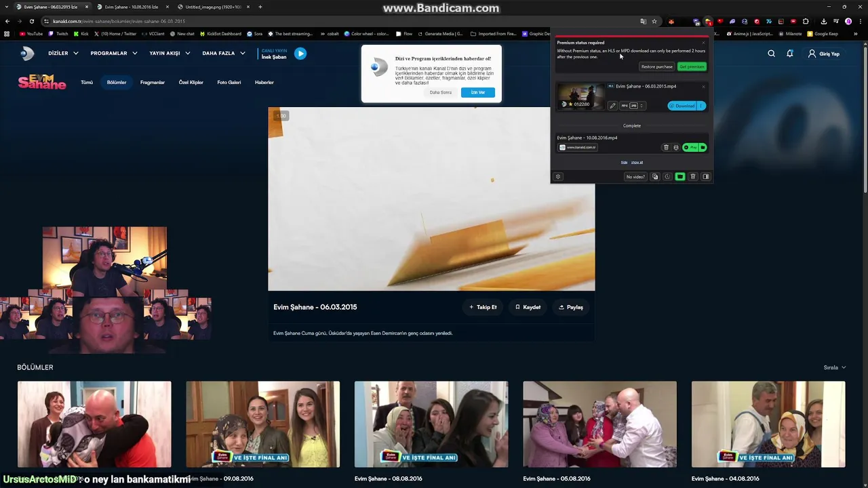
Task: Open Chrome three-dot menu
Action: click(x=861, y=21)
